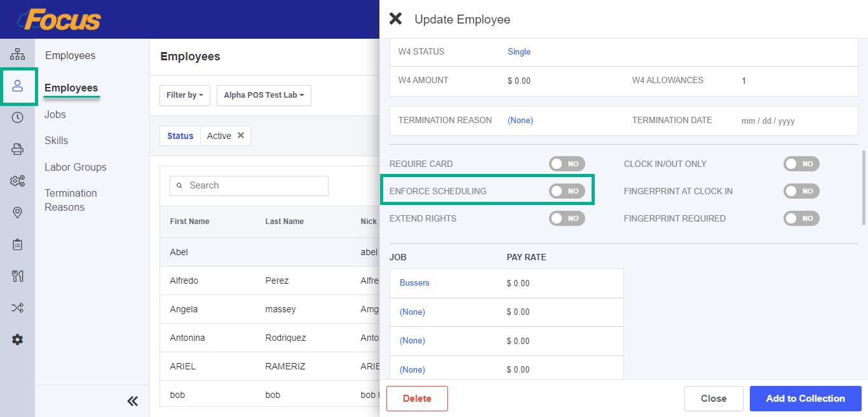
Task: Turn on the REQUIRE CARD switch
Action: 567,164
